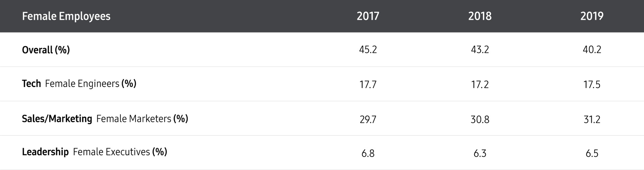
Task: Select the 2018 column header
Action: pos(480,16)
